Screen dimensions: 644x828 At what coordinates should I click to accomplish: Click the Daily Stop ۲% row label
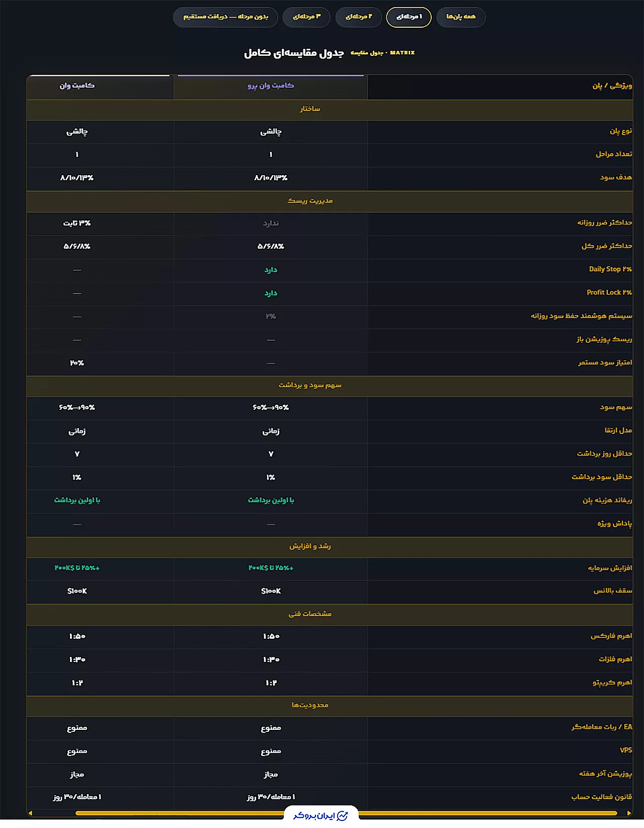click(610, 270)
